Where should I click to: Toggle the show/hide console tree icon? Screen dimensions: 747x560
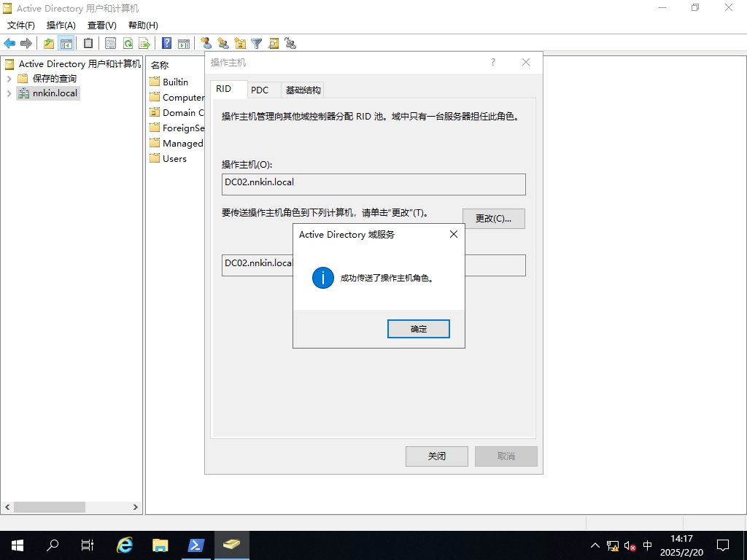[x=66, y=43]
